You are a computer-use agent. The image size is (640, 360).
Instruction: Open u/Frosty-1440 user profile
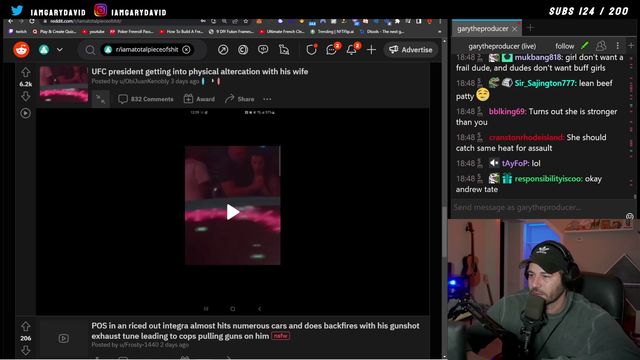pos(139,345)
